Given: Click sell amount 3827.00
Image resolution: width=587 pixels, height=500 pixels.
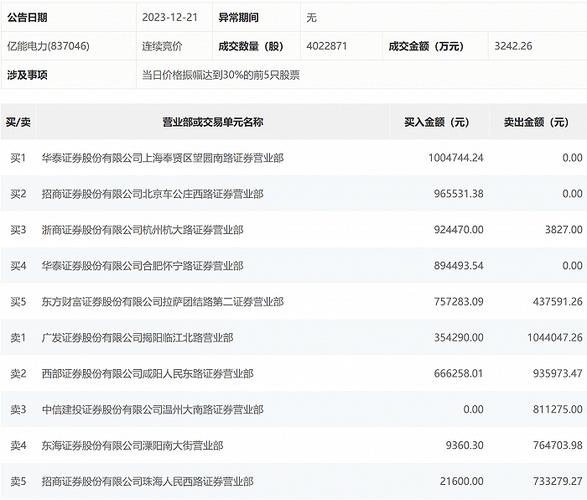Looking at the screenshot, I should click(x=563, y=230).
